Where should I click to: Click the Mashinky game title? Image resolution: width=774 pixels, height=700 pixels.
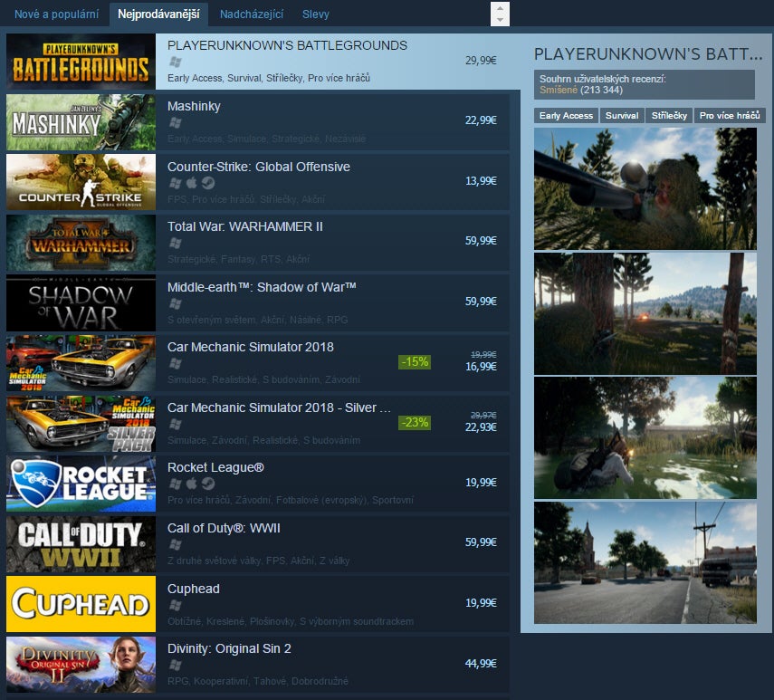tap(194, 107)
